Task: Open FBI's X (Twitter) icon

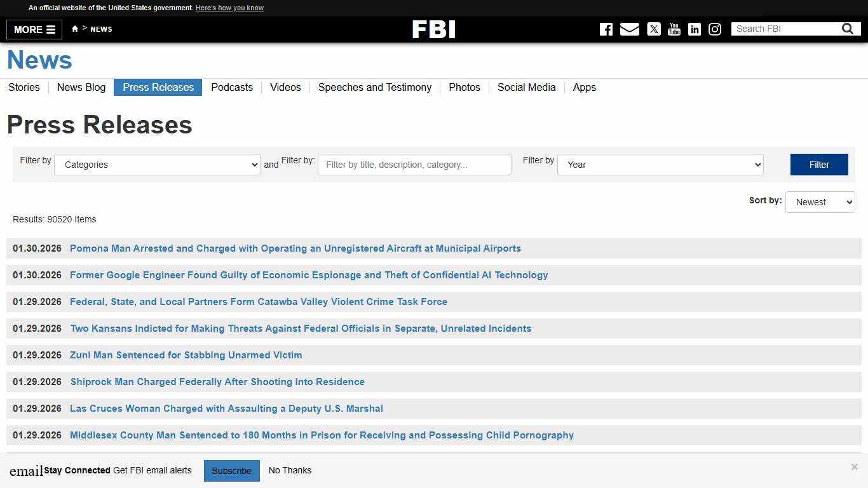Action: click(653, 29)
